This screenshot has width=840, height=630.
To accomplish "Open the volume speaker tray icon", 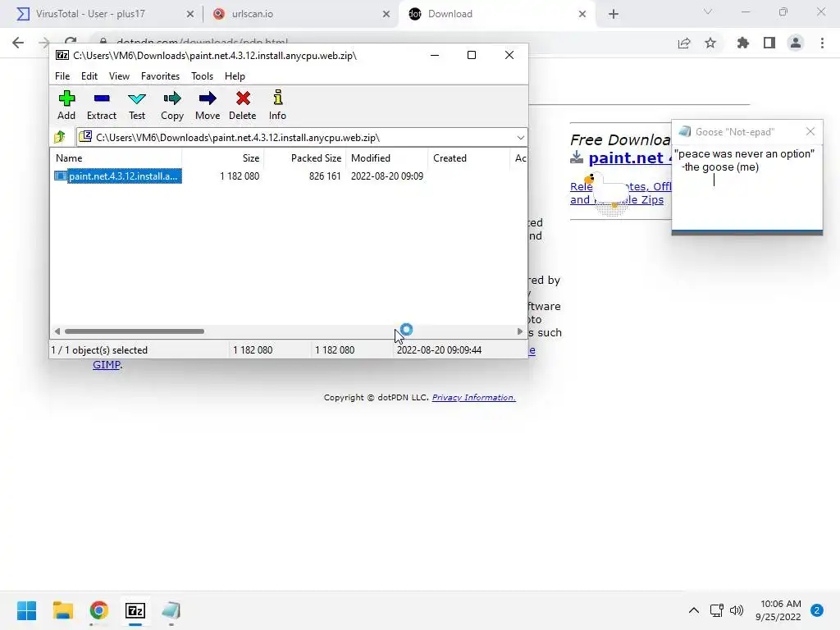I will [x=737, y=610].
